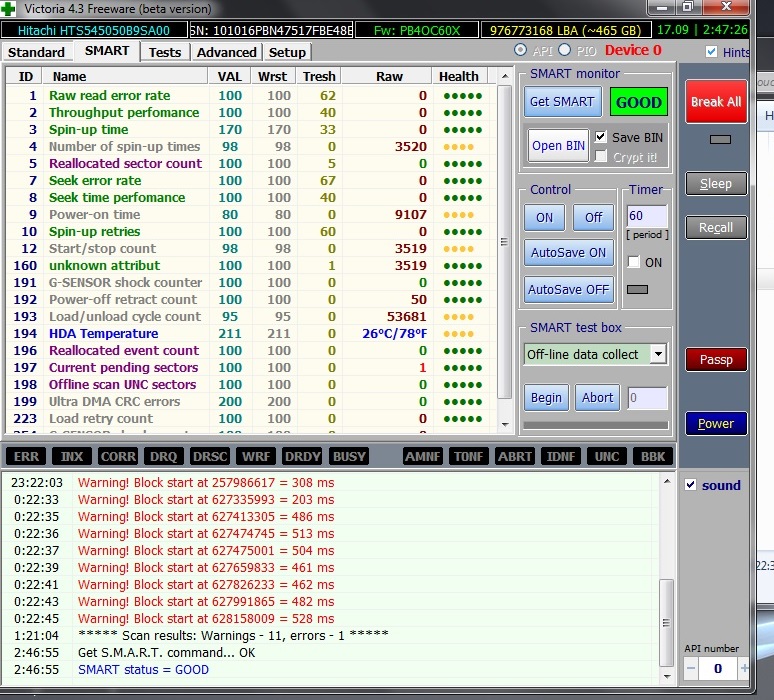This screenshot has height=700, width=774.
Task: Click the Victoria green cross title bar icon
Action: point(11,9)
